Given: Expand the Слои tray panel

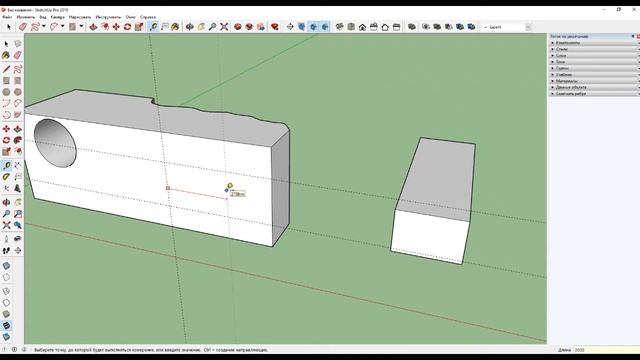Looking at the screenshot, I should [594, 55].
